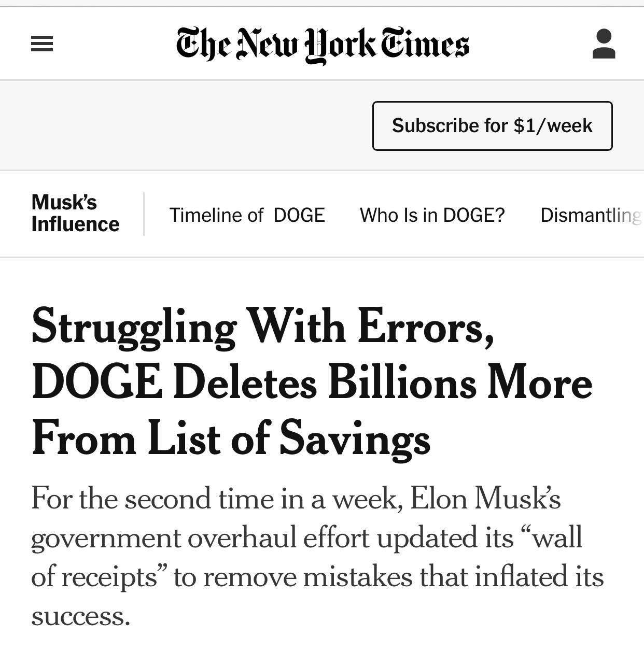Image resolution: width=644 pixels, height=651 pixels.
Task: Select the Timeline of DOGE tab
Action: [x=247, y=215]
